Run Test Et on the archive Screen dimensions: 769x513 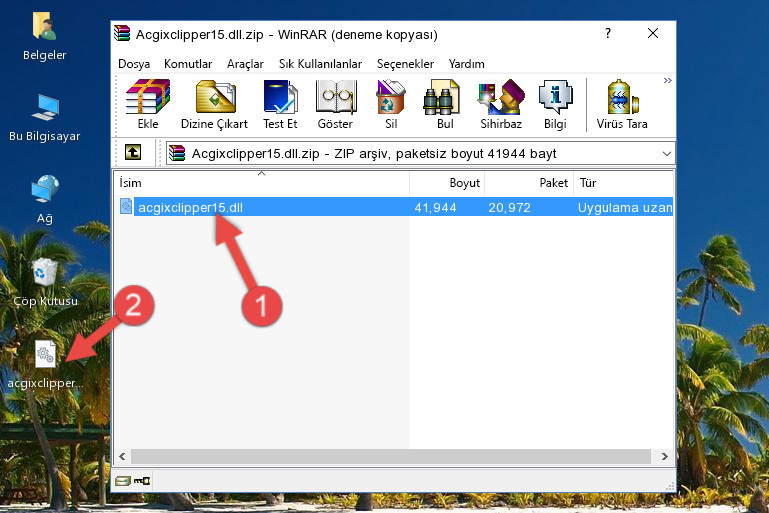tap(280, 104)
